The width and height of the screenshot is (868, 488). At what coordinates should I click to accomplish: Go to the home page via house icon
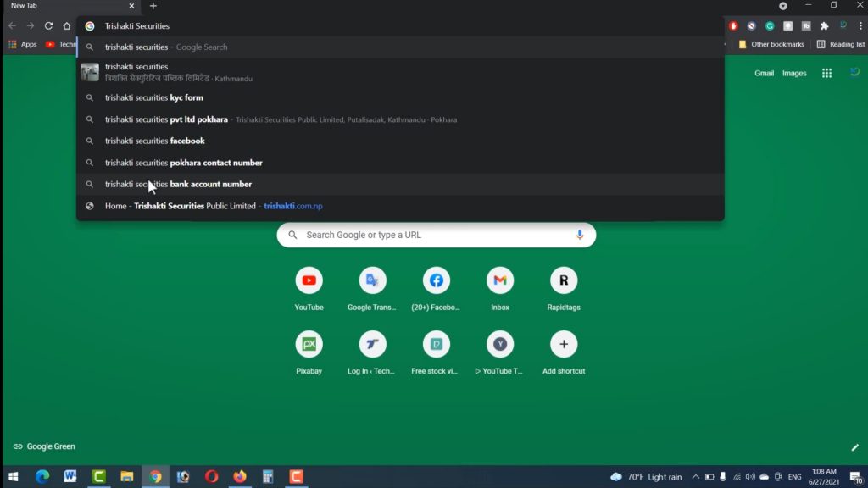[67, 25]
